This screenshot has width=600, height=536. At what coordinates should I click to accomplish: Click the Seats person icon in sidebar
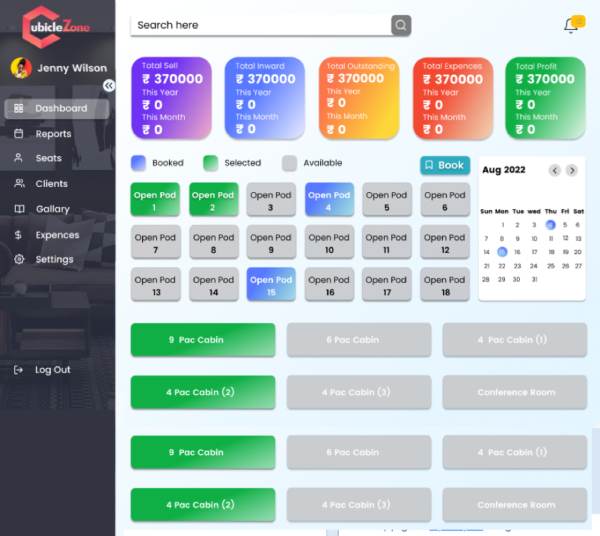tap(18, 158)
